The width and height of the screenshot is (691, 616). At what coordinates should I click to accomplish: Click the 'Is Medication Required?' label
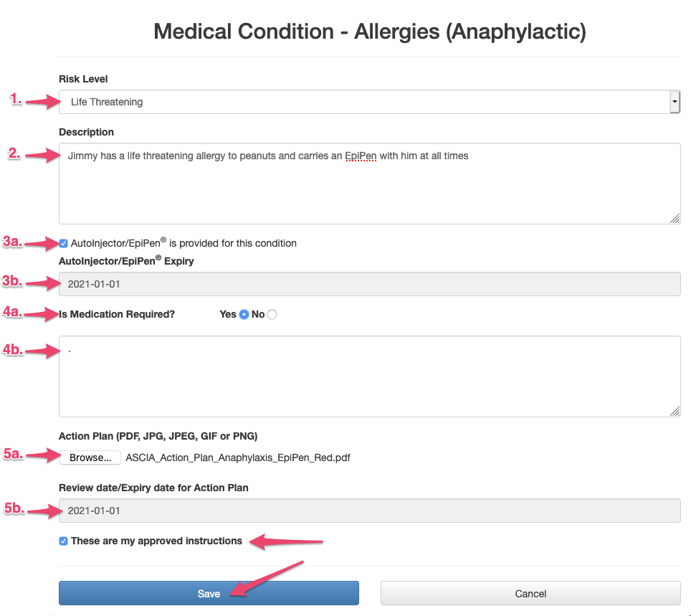click(x=117, y=314)
